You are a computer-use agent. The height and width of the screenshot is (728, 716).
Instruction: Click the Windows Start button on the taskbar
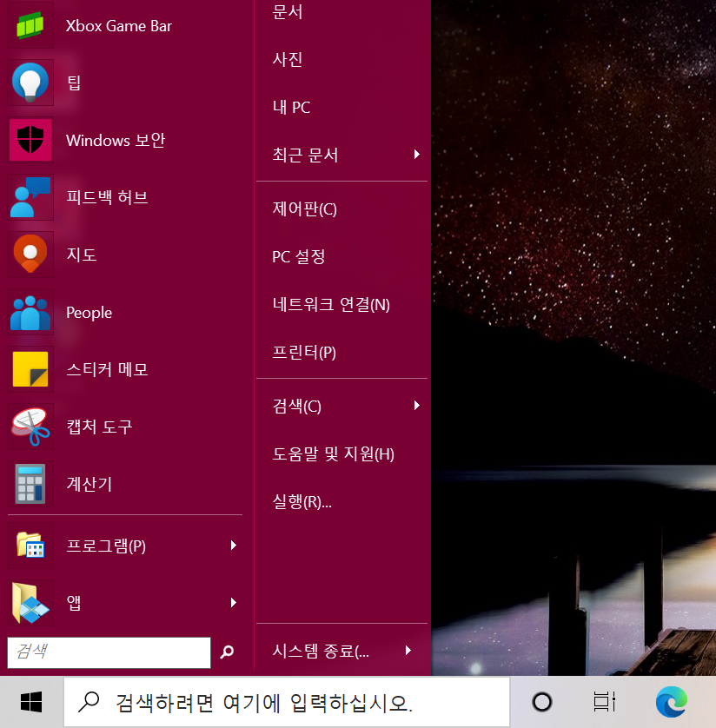tap(31, 701)
